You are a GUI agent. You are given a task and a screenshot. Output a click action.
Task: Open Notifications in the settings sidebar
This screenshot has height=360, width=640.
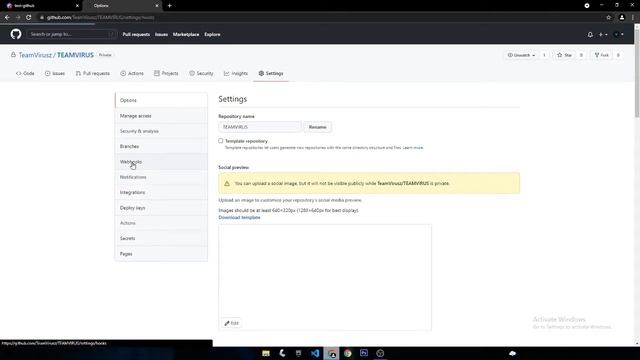[161, 177]
